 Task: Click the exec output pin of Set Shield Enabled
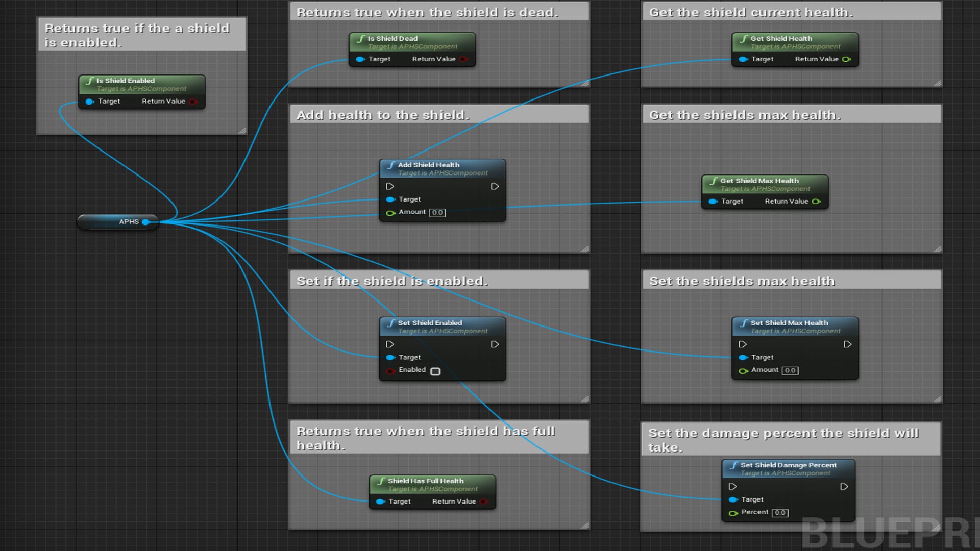pyautogui.click(x=494, y=344)
